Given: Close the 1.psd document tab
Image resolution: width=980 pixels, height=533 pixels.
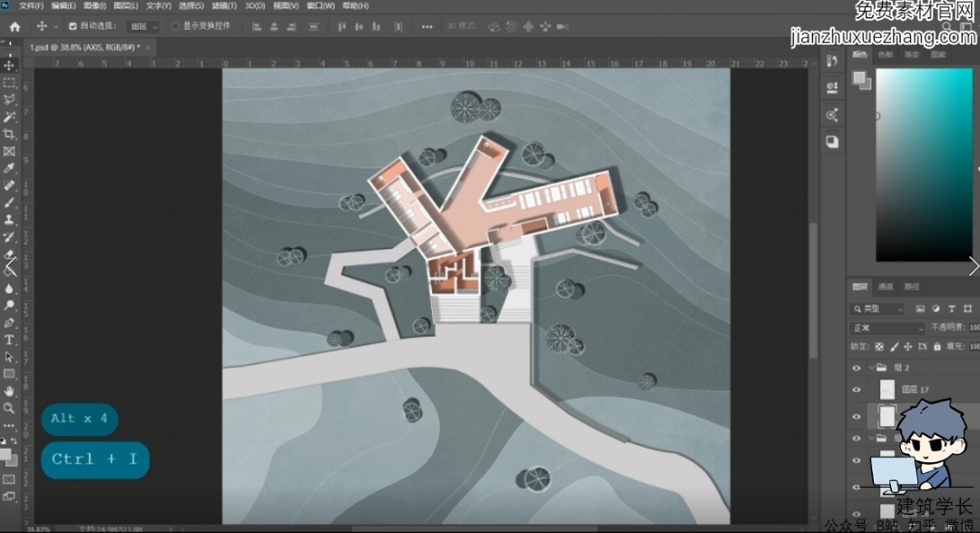Looking at the screenshot, I should [148, 47].
